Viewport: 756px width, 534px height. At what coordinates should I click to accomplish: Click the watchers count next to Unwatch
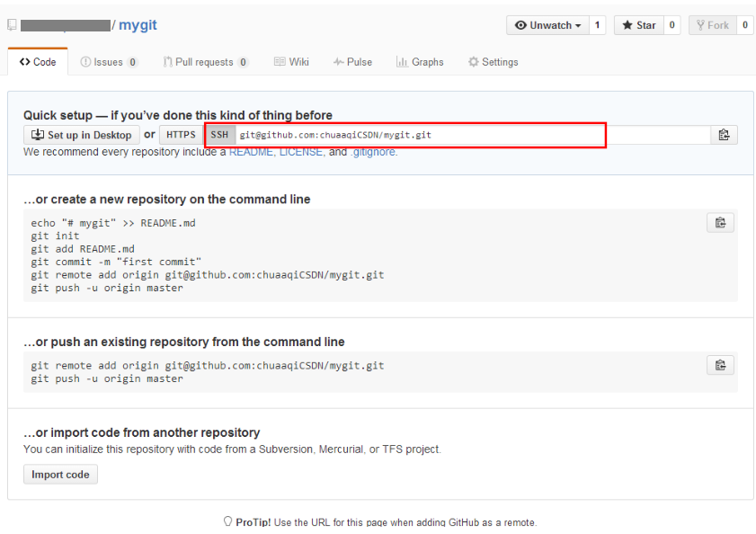(x=598, y=25)
